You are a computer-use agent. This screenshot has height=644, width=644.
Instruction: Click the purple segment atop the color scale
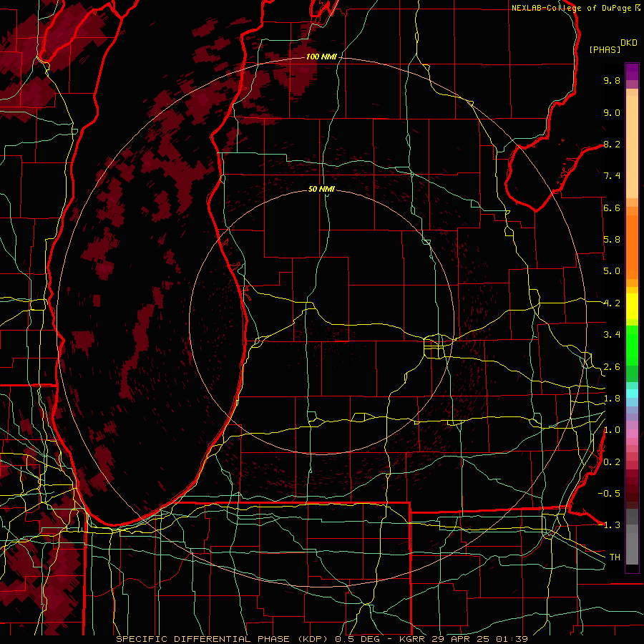(632, 72)
